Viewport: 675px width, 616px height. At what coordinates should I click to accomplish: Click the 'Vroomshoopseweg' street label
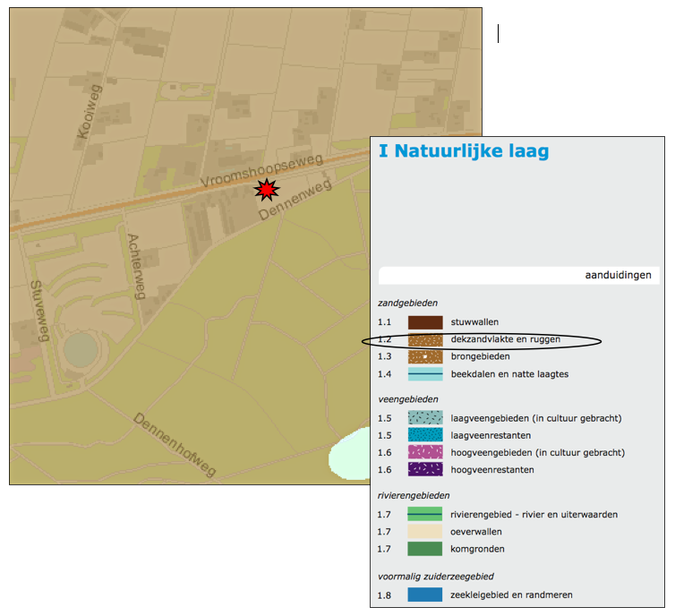click(261, 171)
